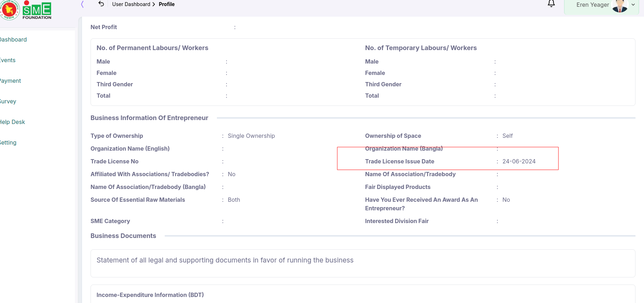Viewport: 644px width, 303px height.
Task: Click the Eren Yeager username
Action: tap(593, 5)
